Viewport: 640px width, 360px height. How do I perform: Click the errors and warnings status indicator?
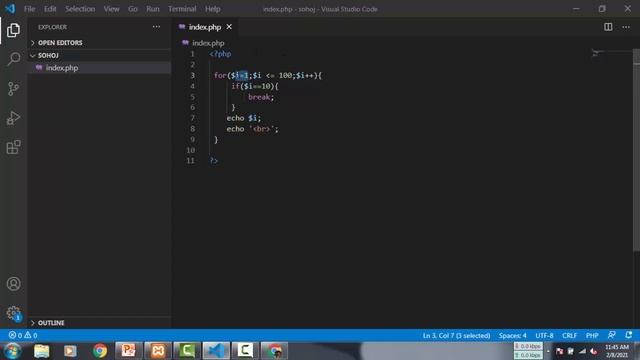click(x=23, y=335)
